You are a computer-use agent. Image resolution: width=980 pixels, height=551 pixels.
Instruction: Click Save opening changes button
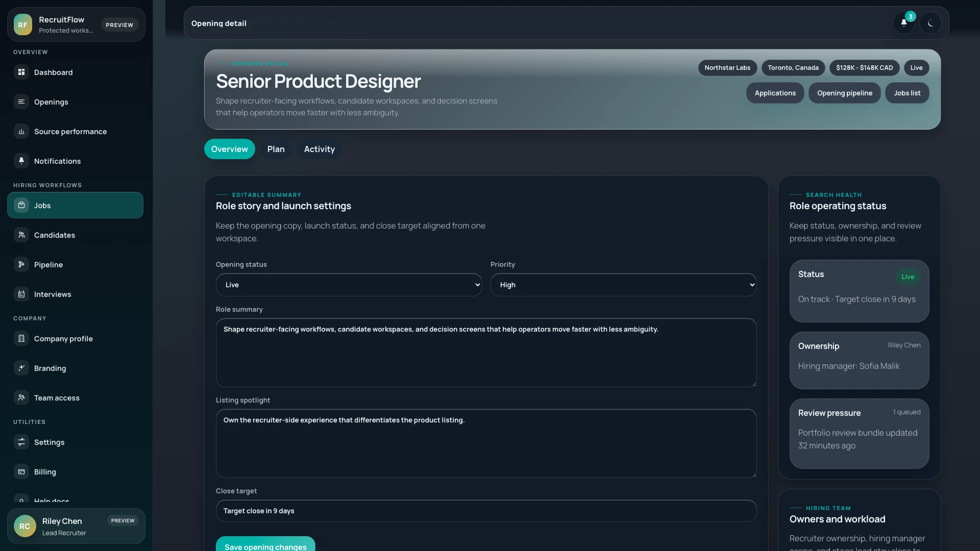pos(265,545)
